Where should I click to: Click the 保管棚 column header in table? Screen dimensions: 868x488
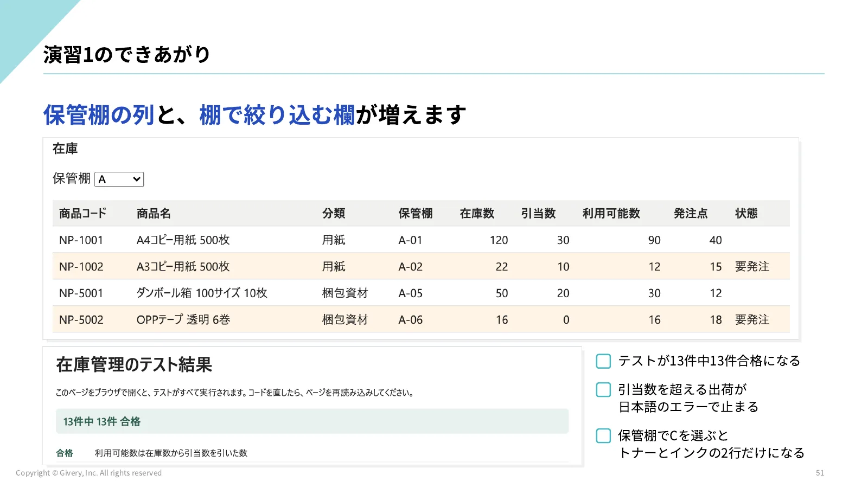(x=416, y=214)
